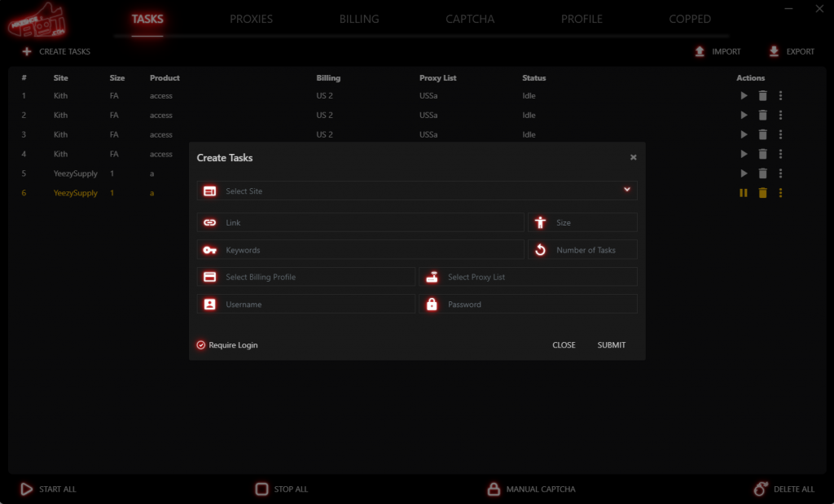The image size is (834, 504).
Task: Open the Captcha tab
Action: (x=470, y=19)
